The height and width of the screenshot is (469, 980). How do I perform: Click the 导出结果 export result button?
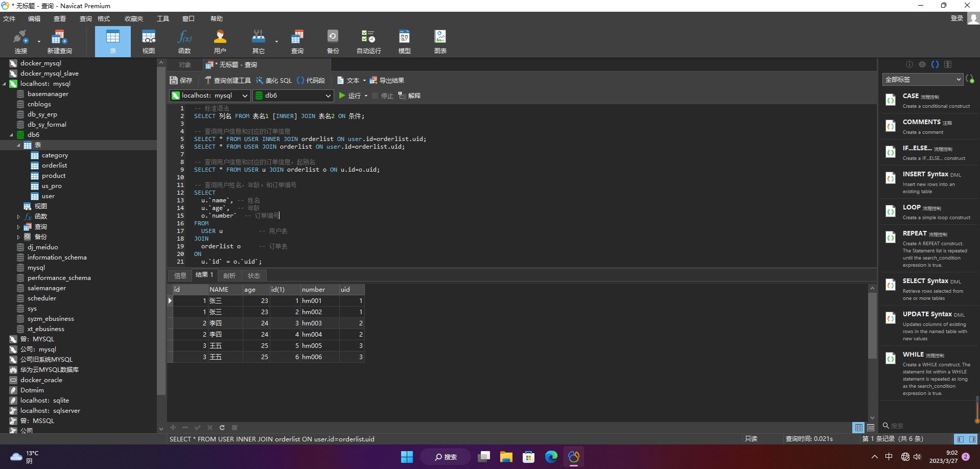(x=387, y=80)
